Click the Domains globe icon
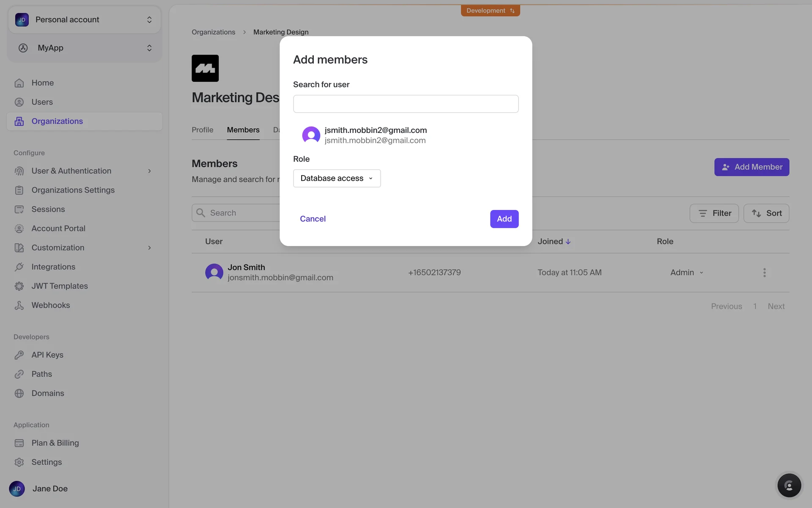Viewport: 812px width, 508px height. click(19, 393)
